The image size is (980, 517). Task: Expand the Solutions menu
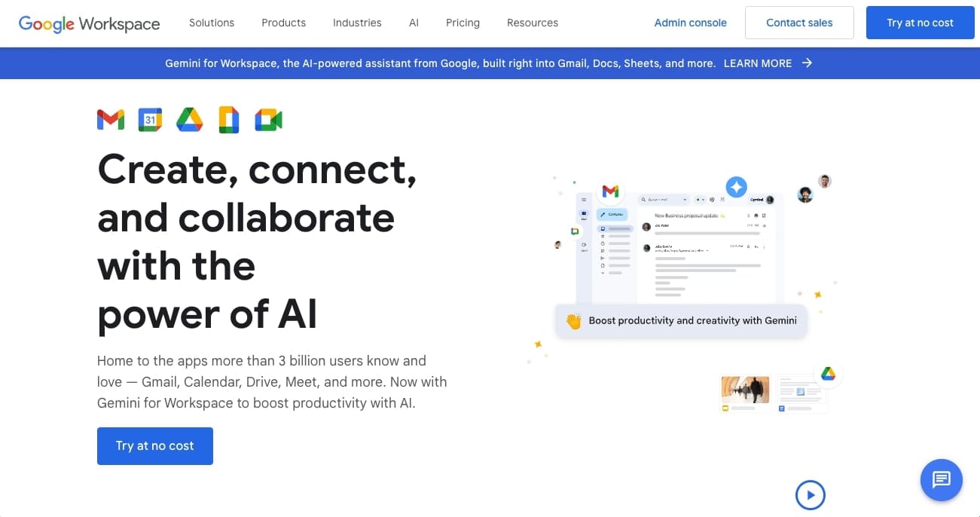coord(212,23)
